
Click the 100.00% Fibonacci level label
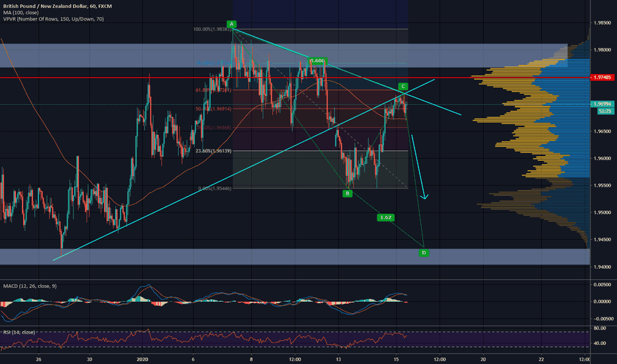click(212, 29)
